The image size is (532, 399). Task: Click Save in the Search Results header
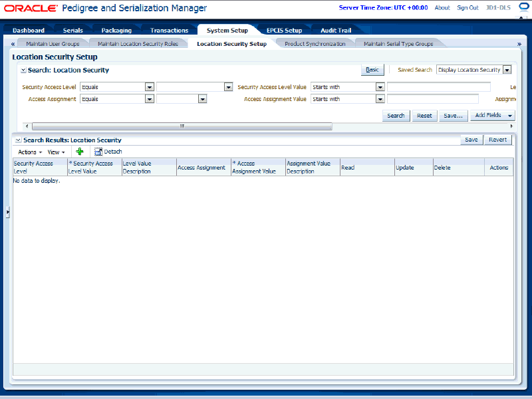(x=471, y=140)
